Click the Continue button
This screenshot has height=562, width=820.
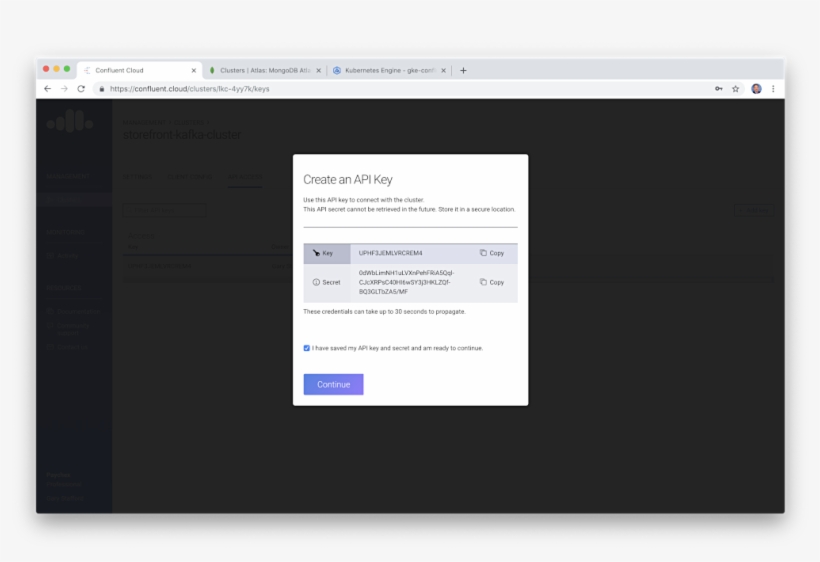333,384
